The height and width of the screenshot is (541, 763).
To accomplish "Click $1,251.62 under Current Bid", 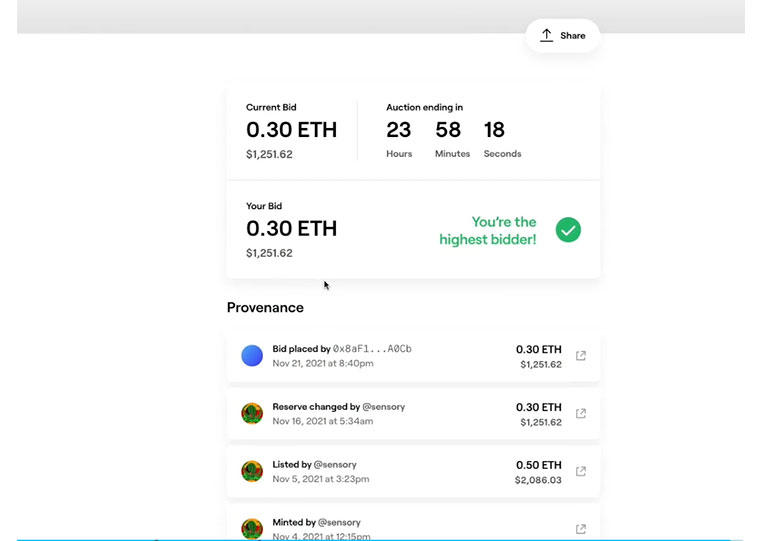I will [269, 154].
